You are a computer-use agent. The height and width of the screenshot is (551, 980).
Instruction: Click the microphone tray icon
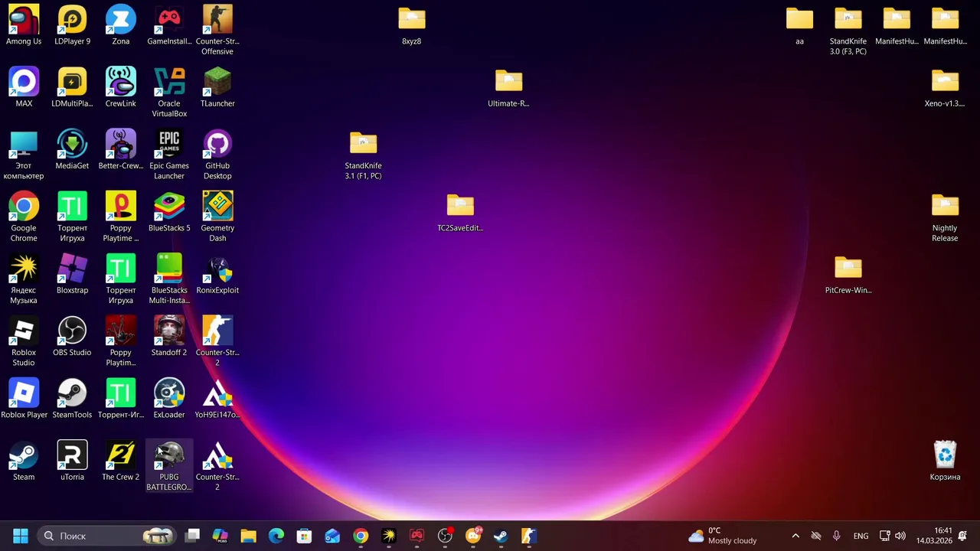click(836, 536)
